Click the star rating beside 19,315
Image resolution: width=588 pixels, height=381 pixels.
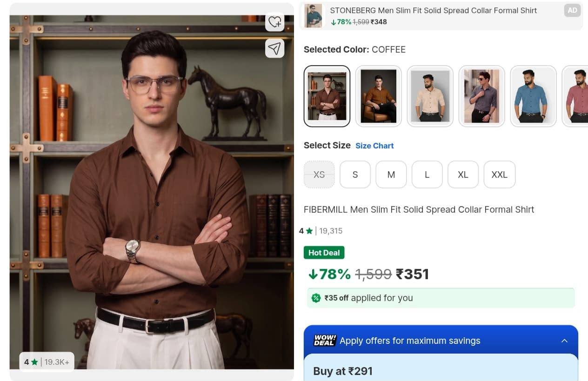coord(305,231)
